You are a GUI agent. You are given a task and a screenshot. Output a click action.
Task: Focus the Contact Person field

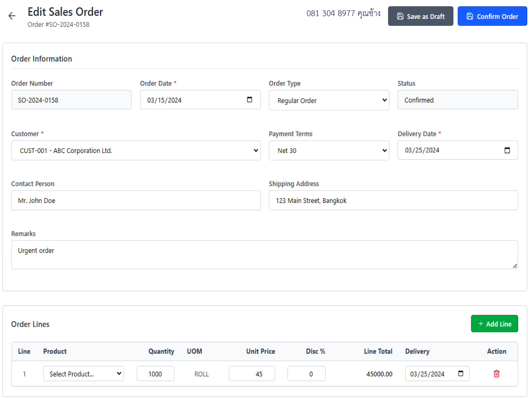click(136, 200)
